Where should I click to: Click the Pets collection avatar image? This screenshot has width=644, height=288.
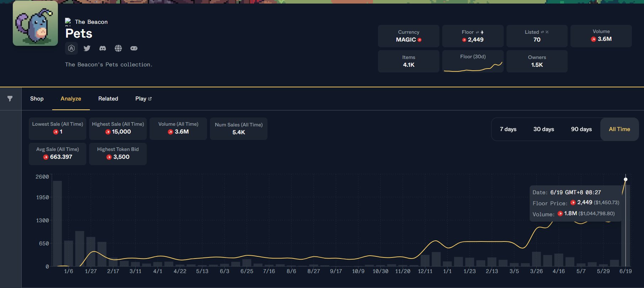click(x=35, y=23)
